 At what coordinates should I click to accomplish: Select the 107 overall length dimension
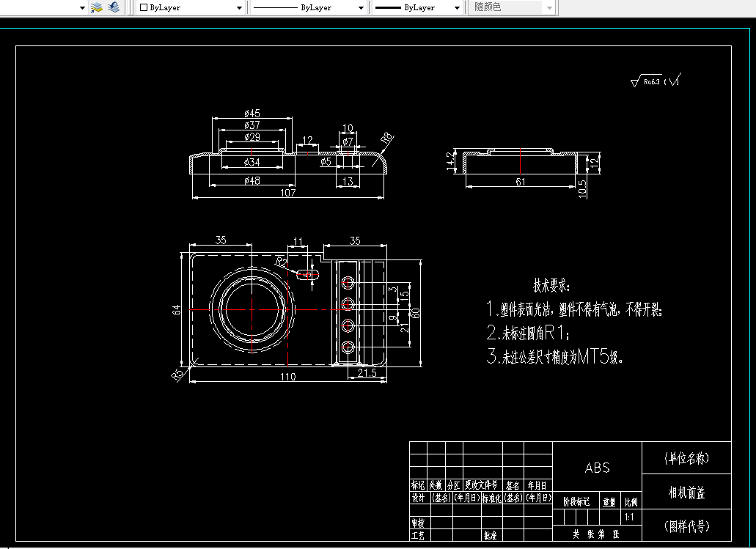pos(288,193)
